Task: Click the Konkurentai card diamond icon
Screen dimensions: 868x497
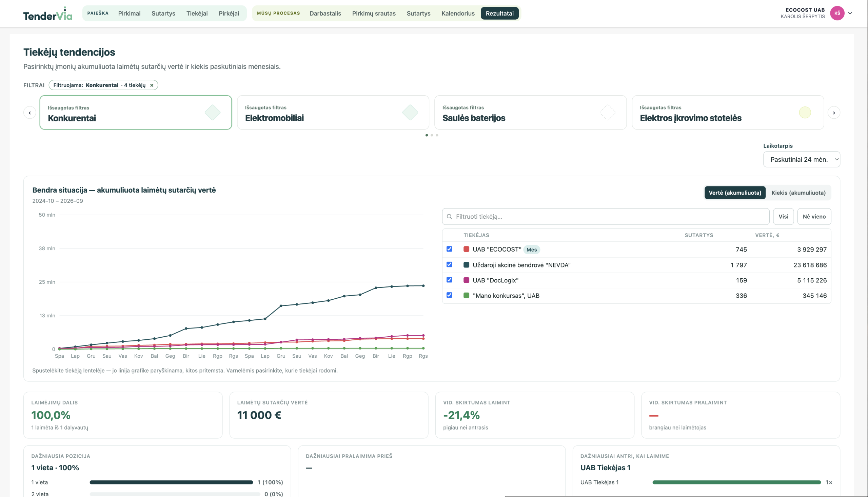Action: [213, 113]
